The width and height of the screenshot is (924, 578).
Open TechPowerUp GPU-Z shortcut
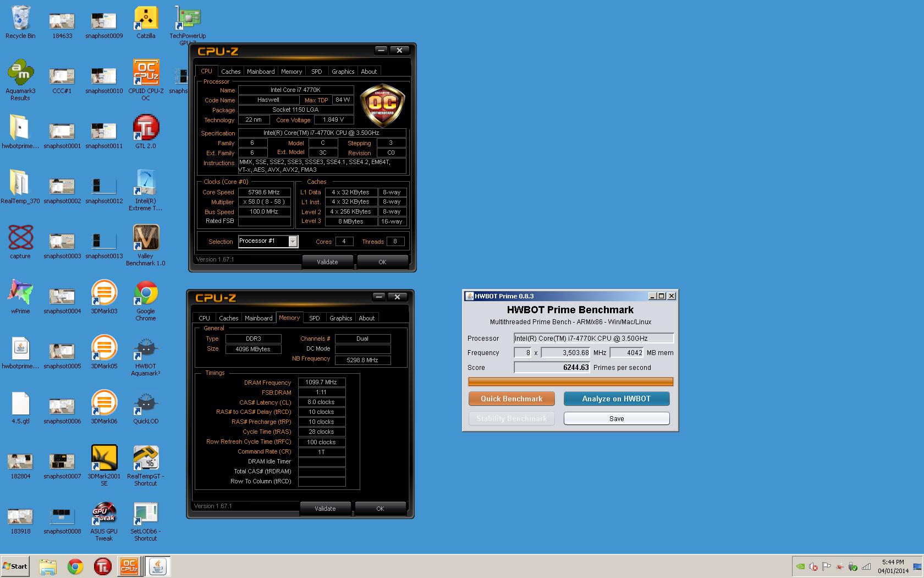(x=188, y=25)
